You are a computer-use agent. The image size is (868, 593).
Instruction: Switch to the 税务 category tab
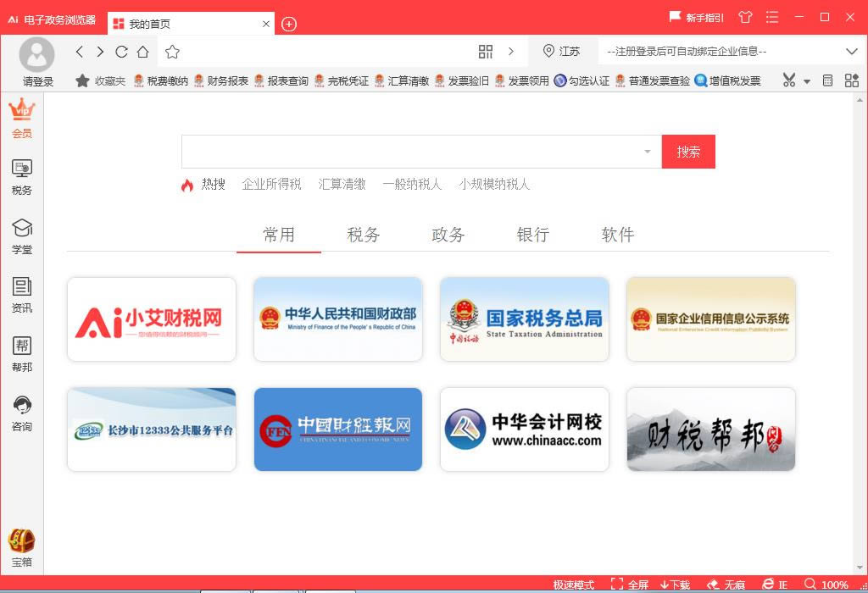(363, 235)
